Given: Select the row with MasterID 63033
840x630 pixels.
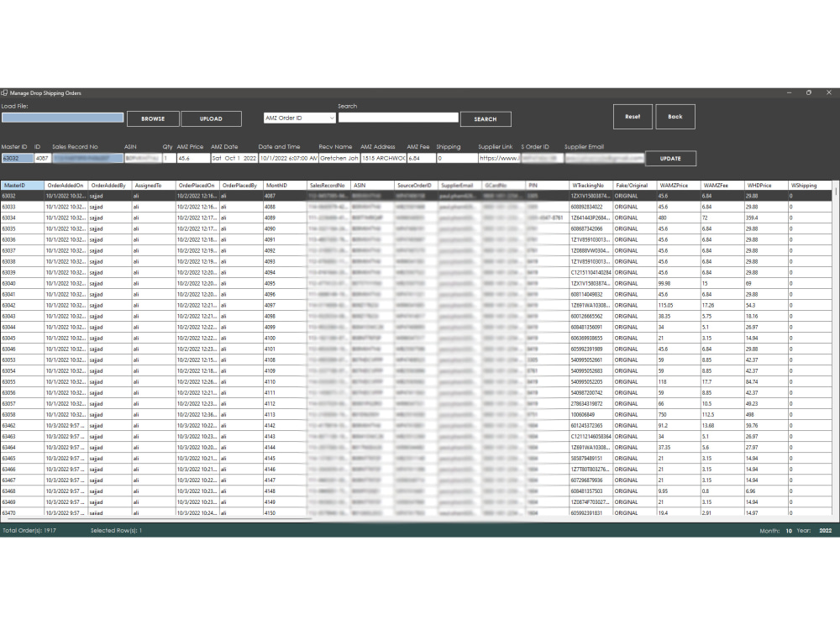Looking at the screenshot, I should [417, 207].
